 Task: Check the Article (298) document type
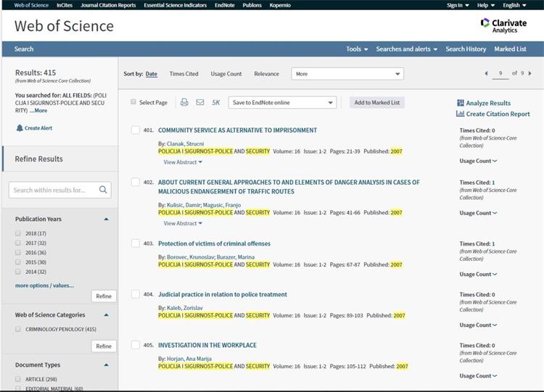click(x=18, y=379)
